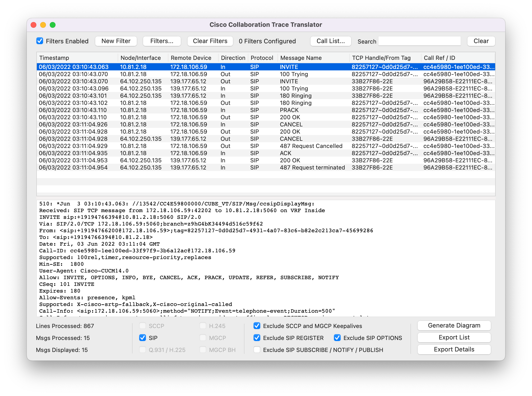The width and height of the screenshot is (532, 396).
Task: Select the 180 Ringing row at 03:10:43.102
Action: point(266,103)
